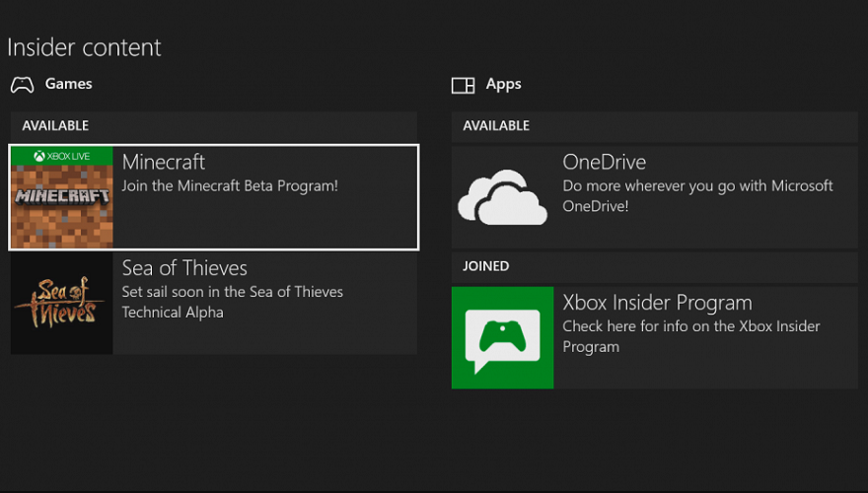The width and height of the screenshot is (868, 493).
Task: Open the green Xbox Insider Program icon
Action: (503, 337)
